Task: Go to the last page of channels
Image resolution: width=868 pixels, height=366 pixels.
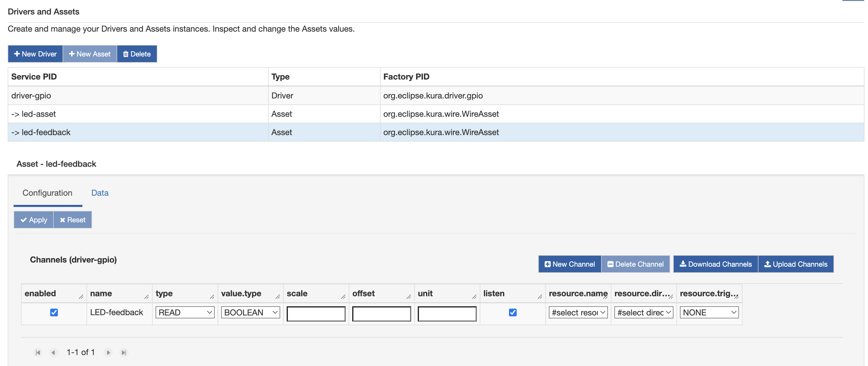Action: (x=124, y=352)
